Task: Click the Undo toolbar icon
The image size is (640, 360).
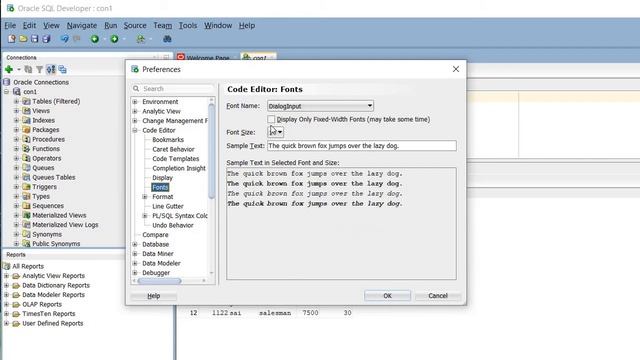Action: [64, 39]
